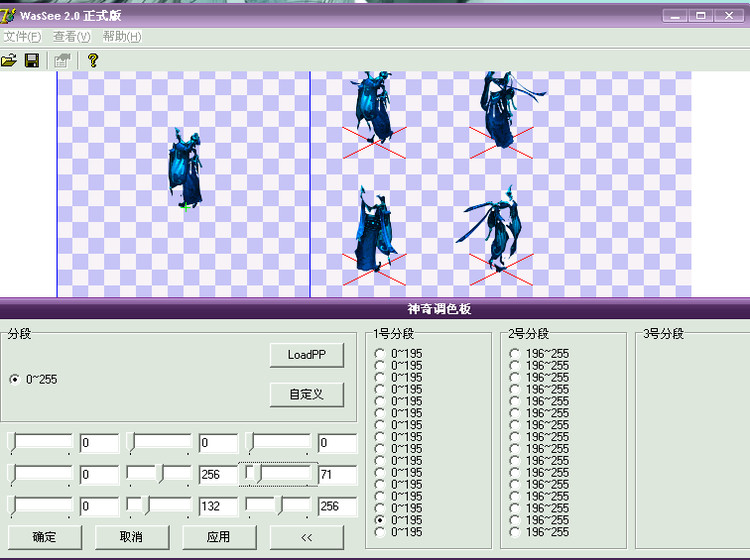Click the input field showing 132
This screenshot has width=750, height=560.
pos(219,506)
